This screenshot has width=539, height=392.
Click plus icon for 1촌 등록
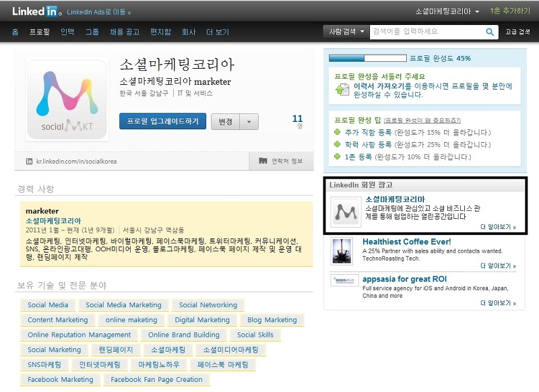click(338, 157)
